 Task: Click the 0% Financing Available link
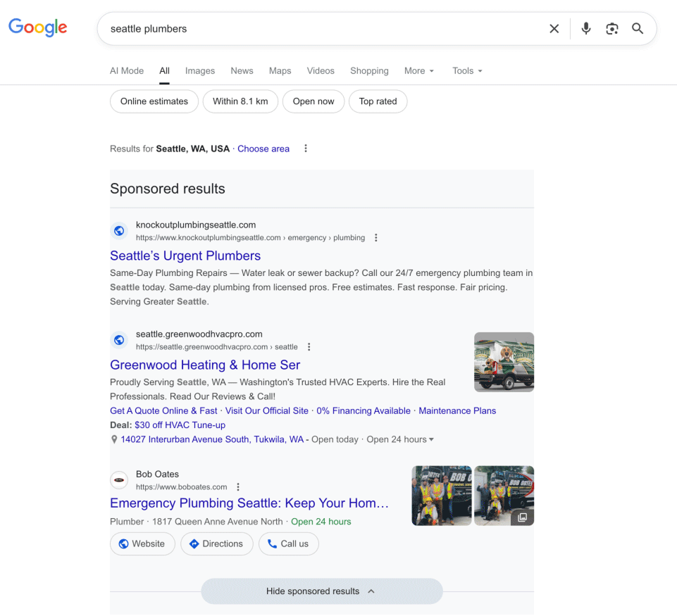pyautogui.click(x=364, y=410)
